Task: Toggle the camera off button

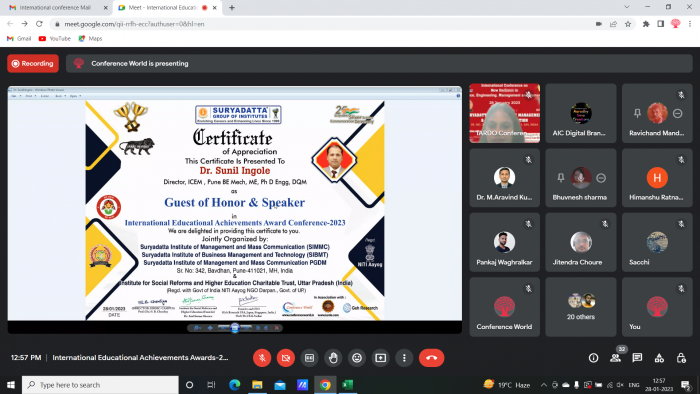Action: coord(286,358)
